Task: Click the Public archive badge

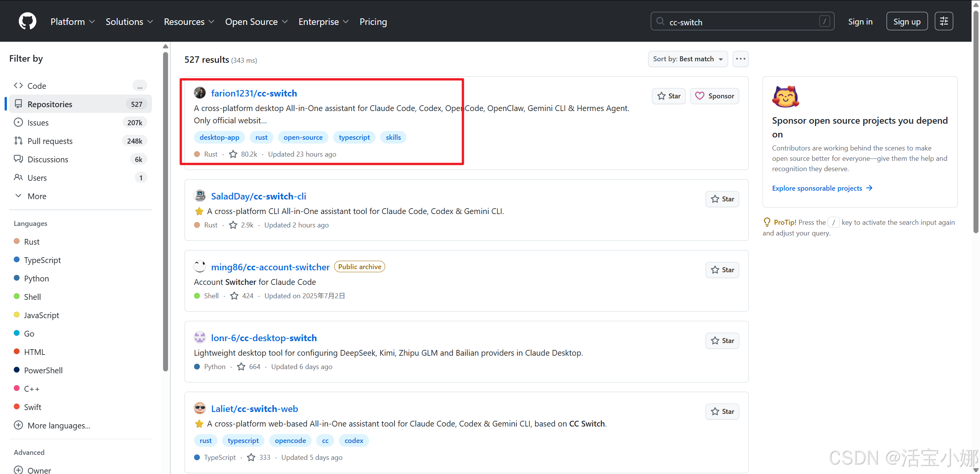Action: (x=359, y=266)
